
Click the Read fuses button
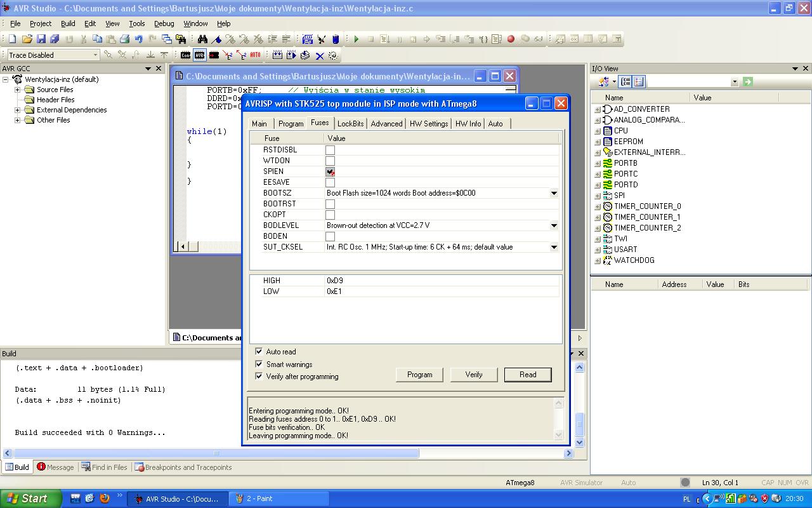tap(528, 375)
